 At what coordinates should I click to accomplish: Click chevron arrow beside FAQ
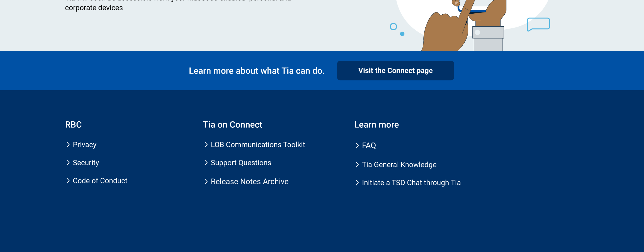[357, 145]
